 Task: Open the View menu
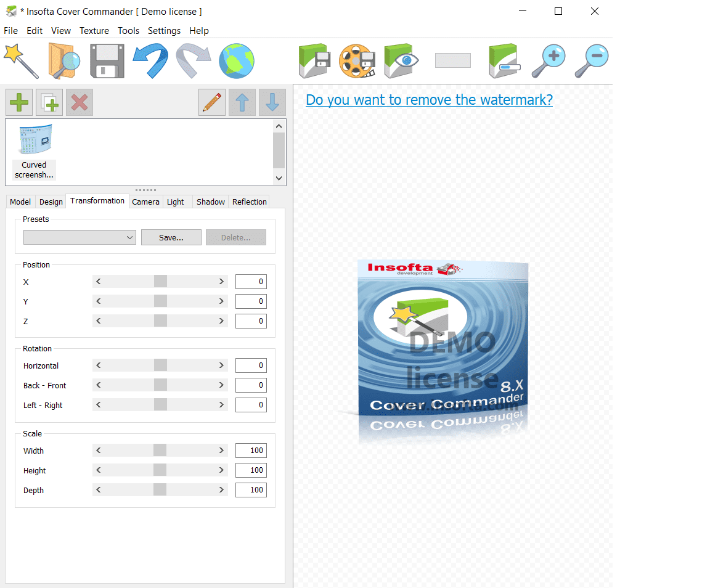(60, 31)
